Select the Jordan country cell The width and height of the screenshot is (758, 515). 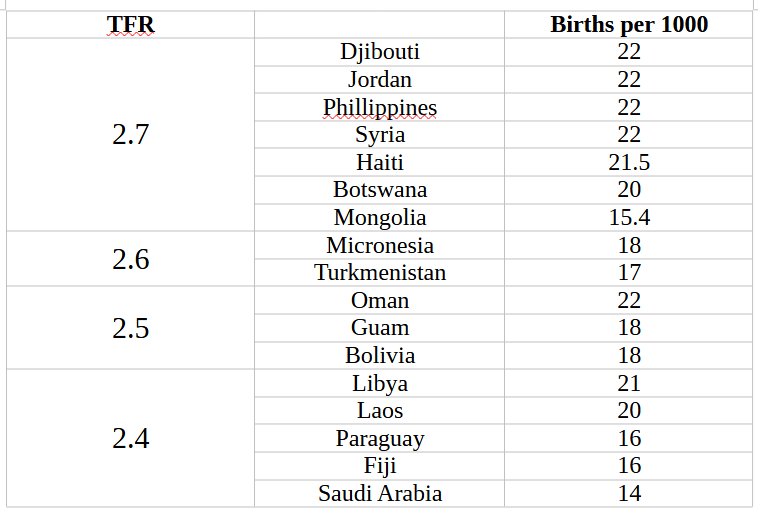379,80
